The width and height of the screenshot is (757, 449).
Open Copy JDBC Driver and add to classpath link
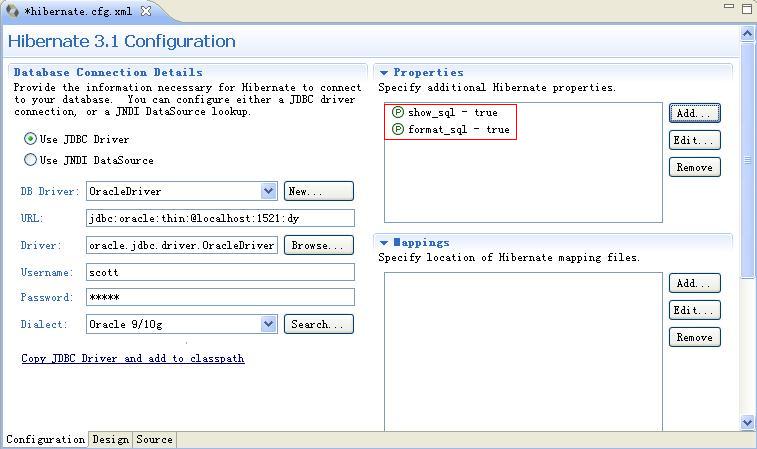tap(133, 358)
